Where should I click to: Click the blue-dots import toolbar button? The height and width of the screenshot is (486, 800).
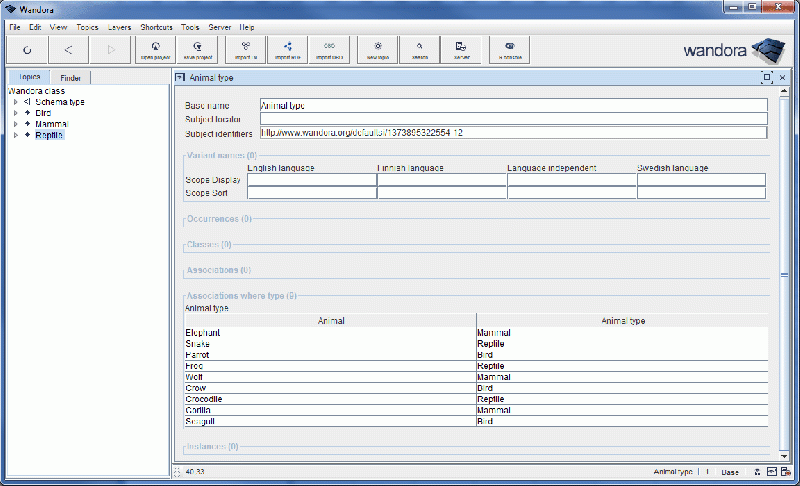click(287, 49)
